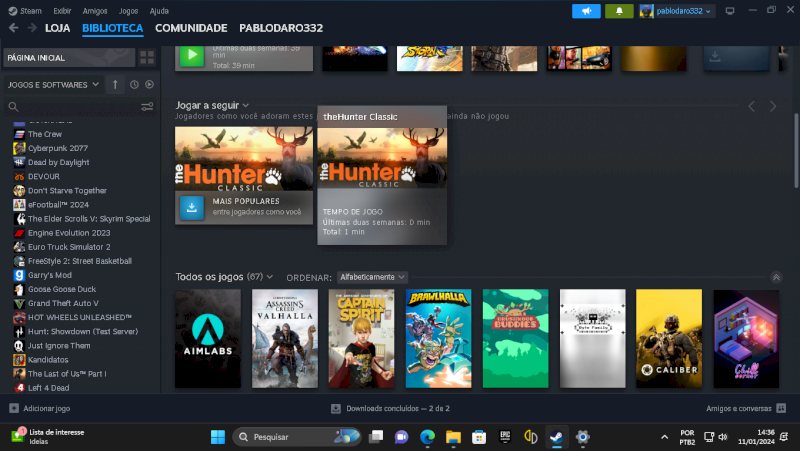Select The Crew in the game list

45,134
